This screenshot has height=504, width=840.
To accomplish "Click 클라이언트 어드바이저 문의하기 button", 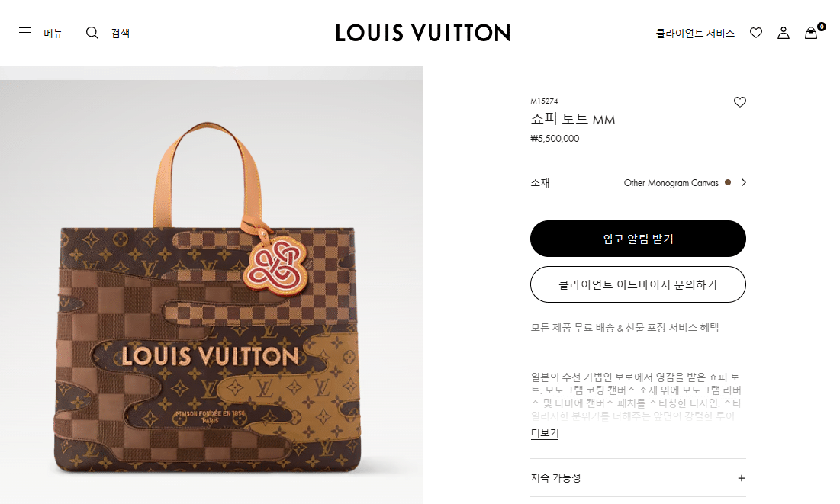I will pos(638,284).
